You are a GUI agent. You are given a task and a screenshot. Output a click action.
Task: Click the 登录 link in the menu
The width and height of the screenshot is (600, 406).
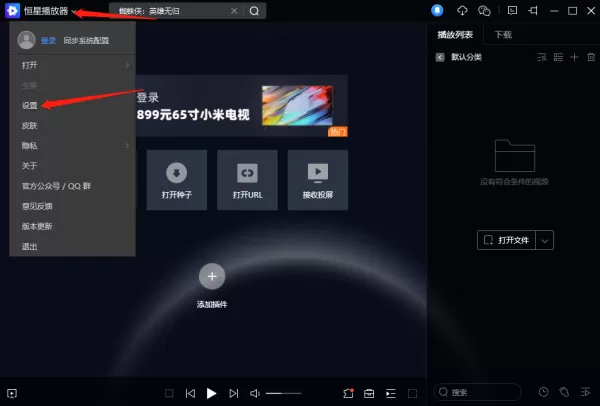[x=48, y=41]
